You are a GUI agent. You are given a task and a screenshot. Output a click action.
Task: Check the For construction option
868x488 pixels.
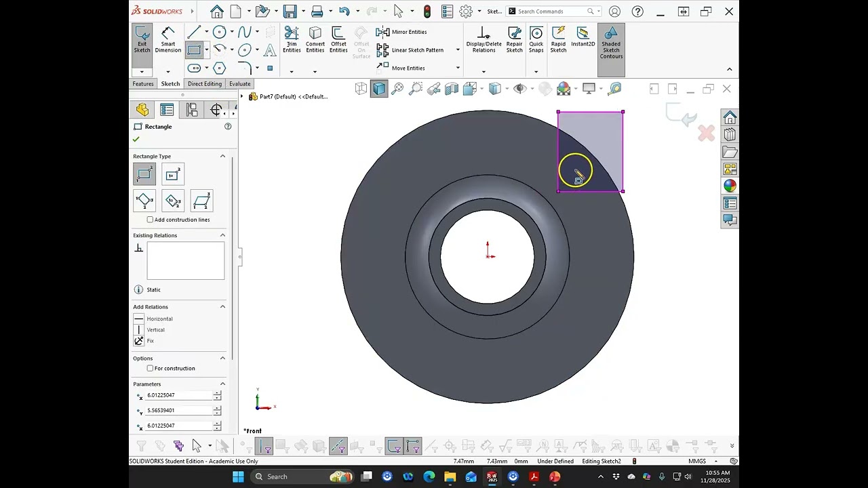point(151,369)
